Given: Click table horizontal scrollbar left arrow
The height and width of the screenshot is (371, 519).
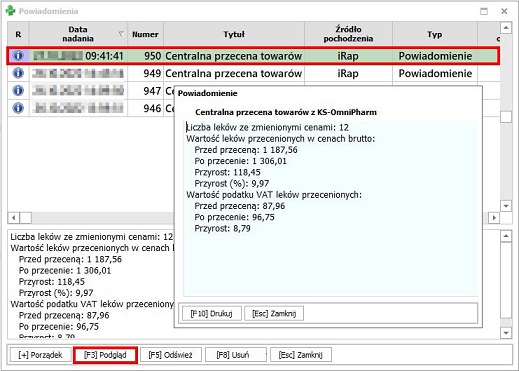Looking at the screenshot, I should tap(13, 218).
